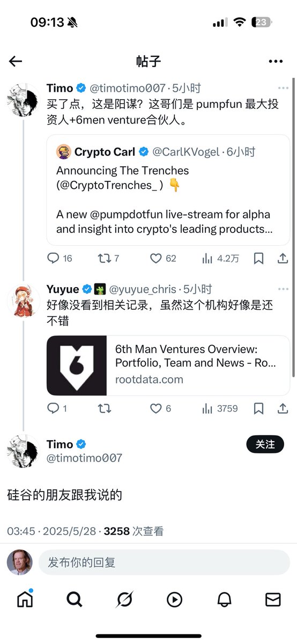Open the Grok icon in bottom bar
297x644 pixels.
(124, 599)
